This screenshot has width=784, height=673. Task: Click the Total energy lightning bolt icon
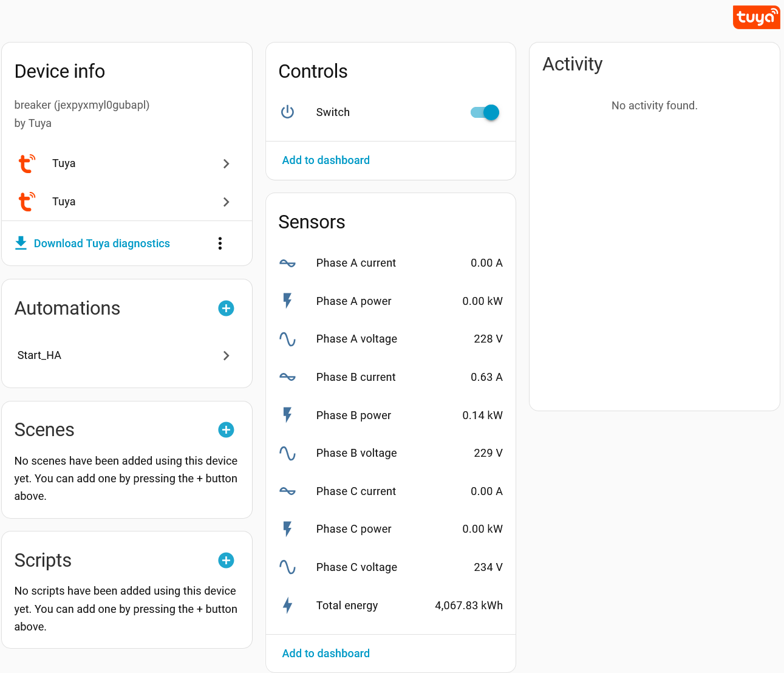287,606
